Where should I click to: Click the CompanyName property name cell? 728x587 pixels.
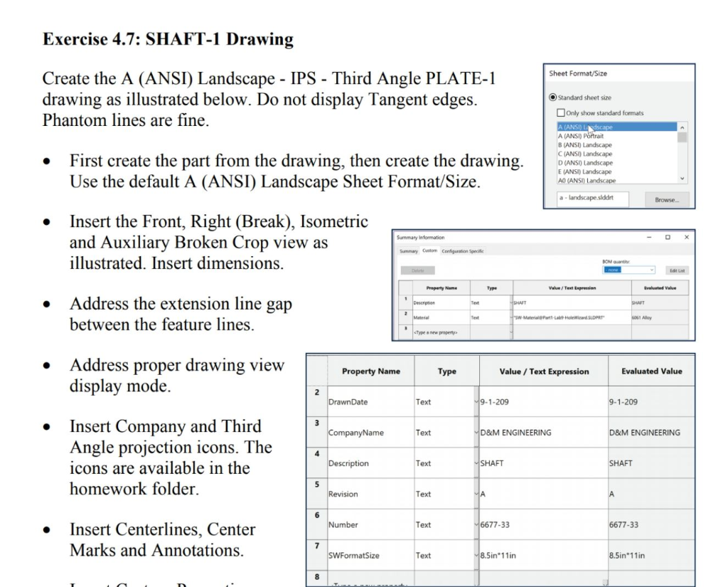(370, 432)
